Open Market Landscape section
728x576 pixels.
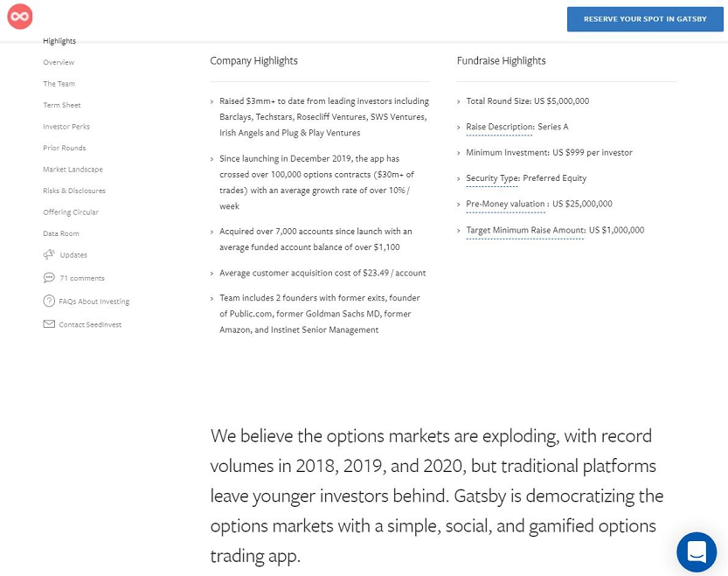(73, 170)
